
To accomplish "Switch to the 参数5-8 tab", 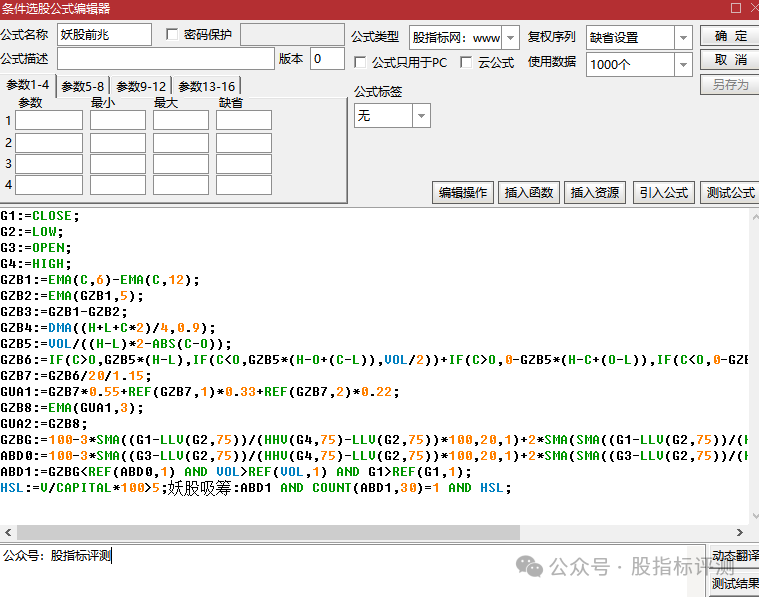I will coord(83,87).
